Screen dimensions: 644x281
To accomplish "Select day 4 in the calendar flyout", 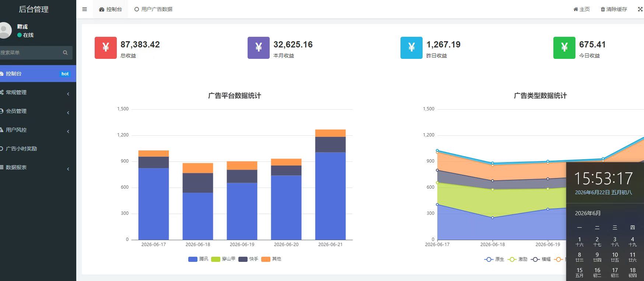I will (x=633, y=242).
